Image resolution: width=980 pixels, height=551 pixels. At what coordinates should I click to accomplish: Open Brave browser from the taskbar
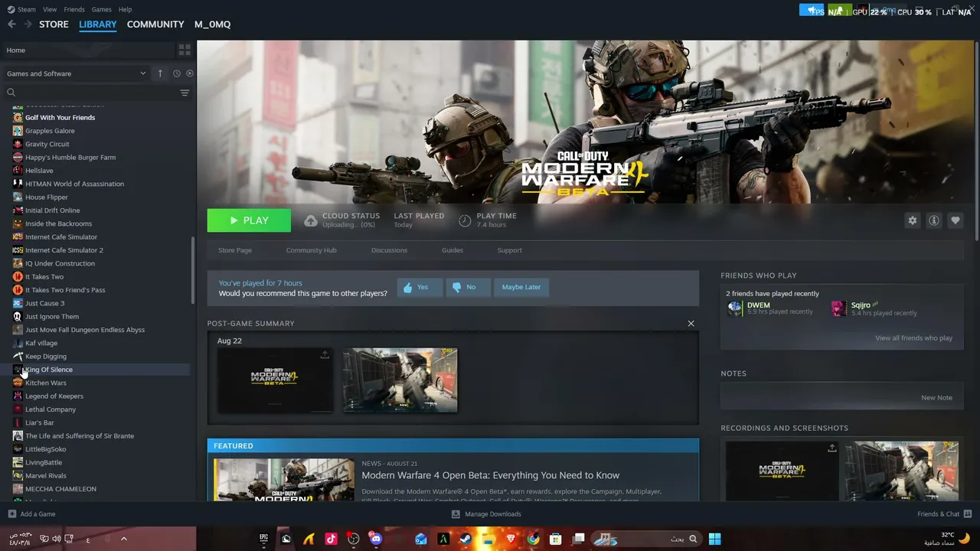[511, 539]
